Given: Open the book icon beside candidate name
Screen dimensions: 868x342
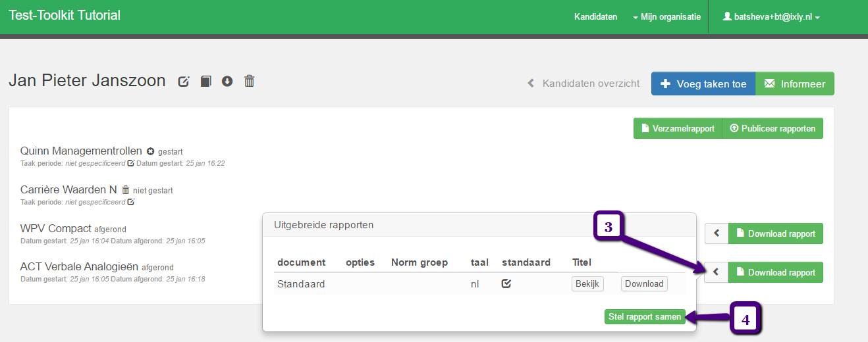Looking at the screenshot, I should click(x=205, y=82).
